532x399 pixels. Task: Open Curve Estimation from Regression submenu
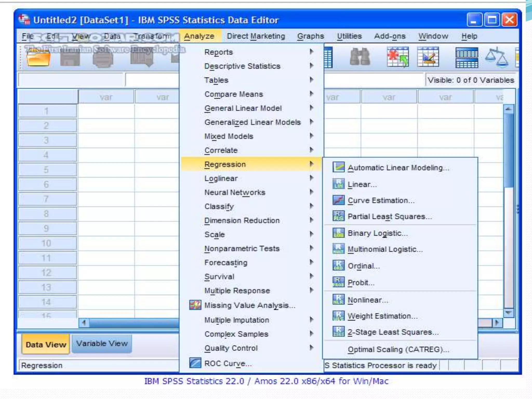click(381, 201)
